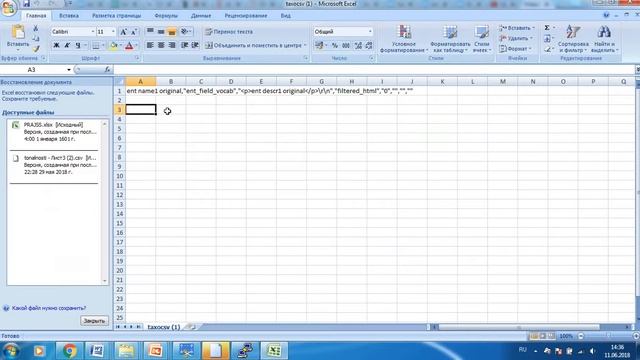Screen dimensions: 640x360
Task: Open the font size 11 dropdown
Action: [x=113, y=31]
